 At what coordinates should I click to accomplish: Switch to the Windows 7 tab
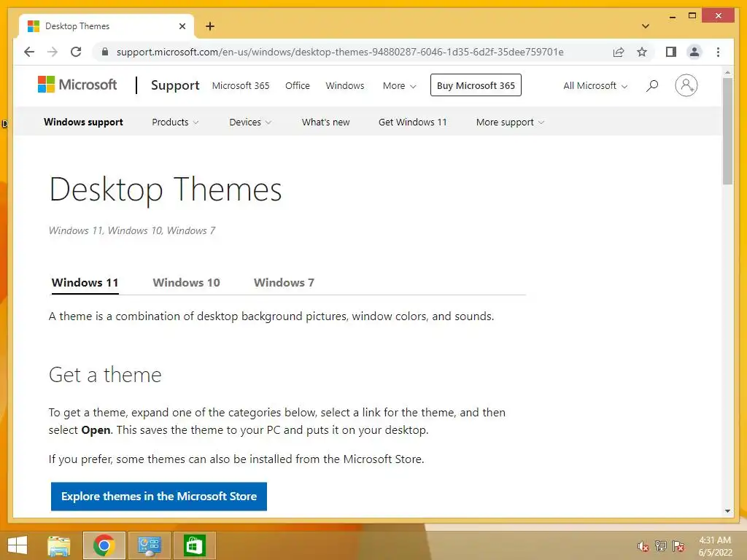point(284,282)
